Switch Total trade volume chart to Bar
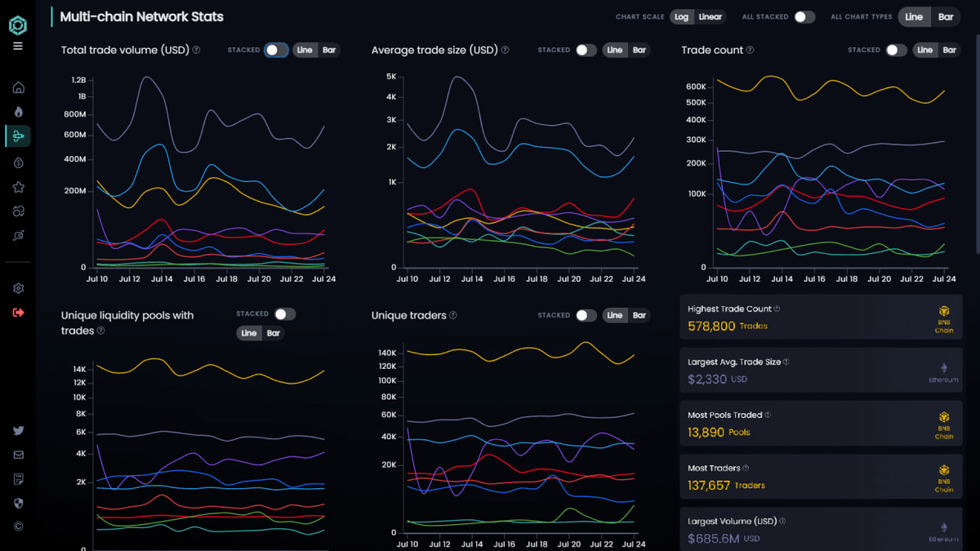The height and width of the screenshot is (551, 980). pos(329,50)
